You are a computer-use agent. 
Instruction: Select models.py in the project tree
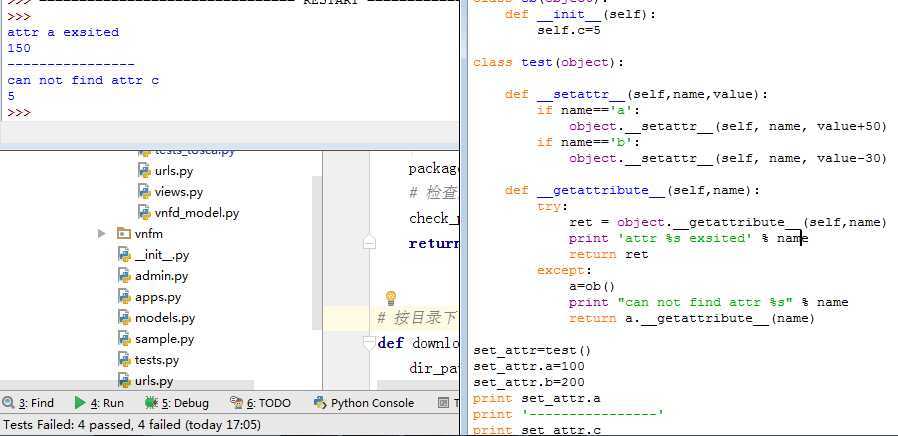tap(165, 318)
